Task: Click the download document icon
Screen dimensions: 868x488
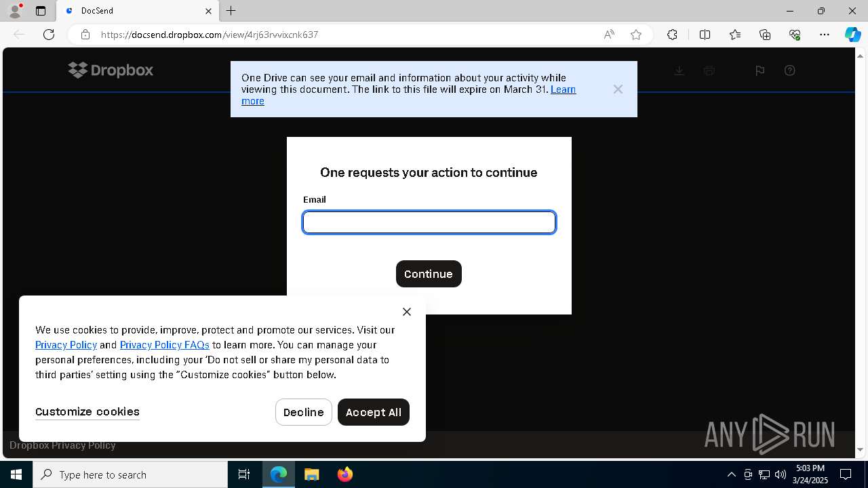Action: [679, 70]
